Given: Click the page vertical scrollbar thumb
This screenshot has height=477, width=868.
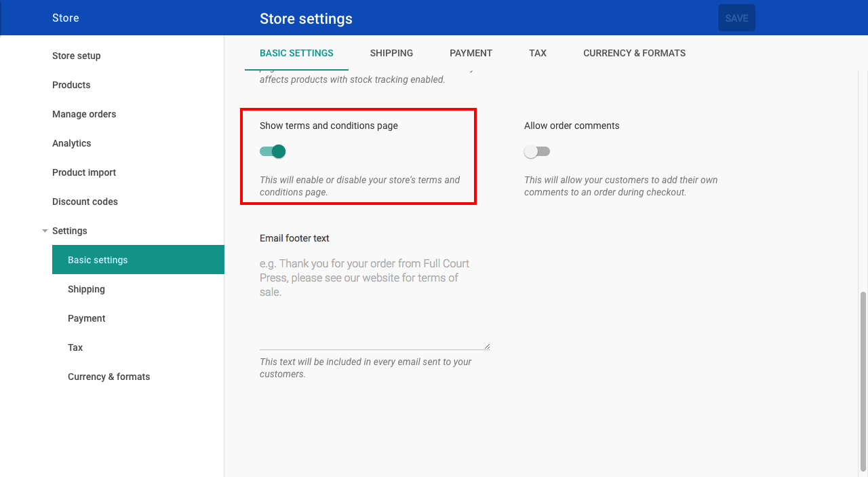Looking at the screenshot, I should coord(863,381).
